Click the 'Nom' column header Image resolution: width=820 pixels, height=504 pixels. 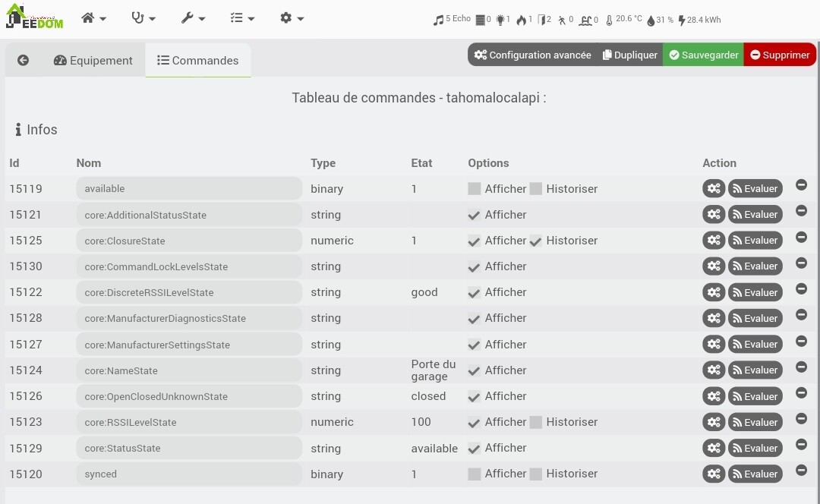pos(88,163)
